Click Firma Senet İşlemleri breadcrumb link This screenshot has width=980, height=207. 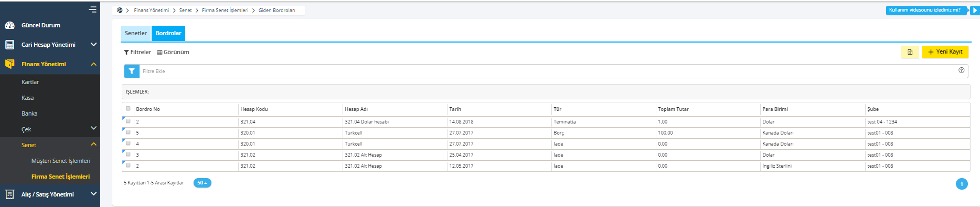pos(225,11)
